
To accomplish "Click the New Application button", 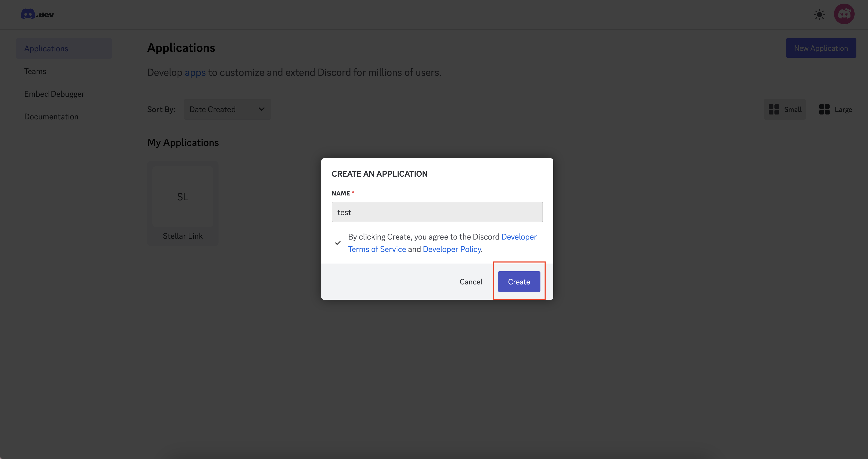I will pyautogui.click(x=821, y=48).
